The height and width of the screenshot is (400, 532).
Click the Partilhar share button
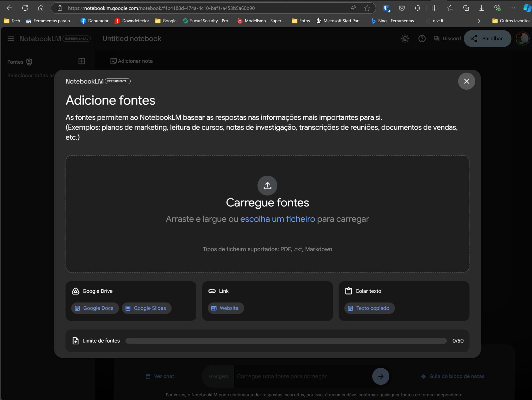click(487, 39)
